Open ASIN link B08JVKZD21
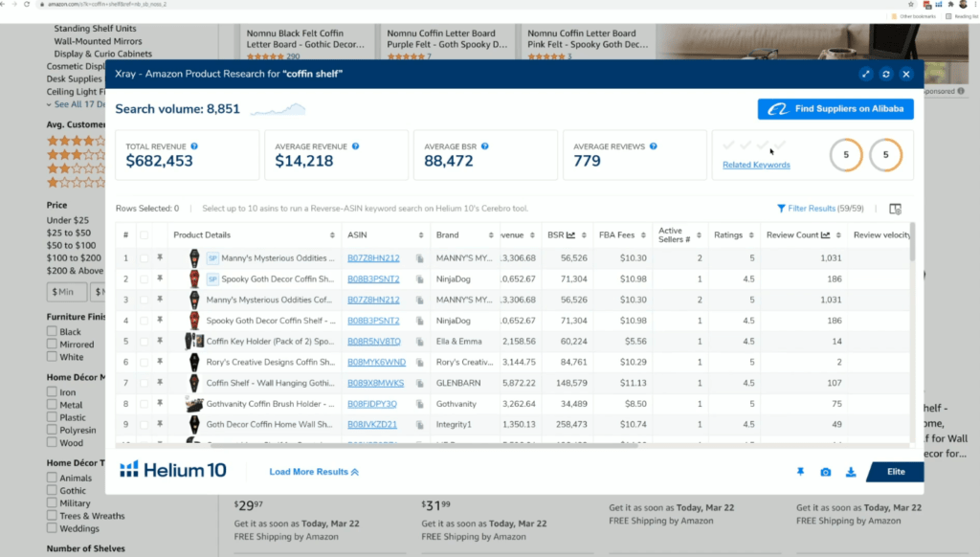Image resolution: width=980 pixels, height=557 pixels. click(x=372, y=425)
